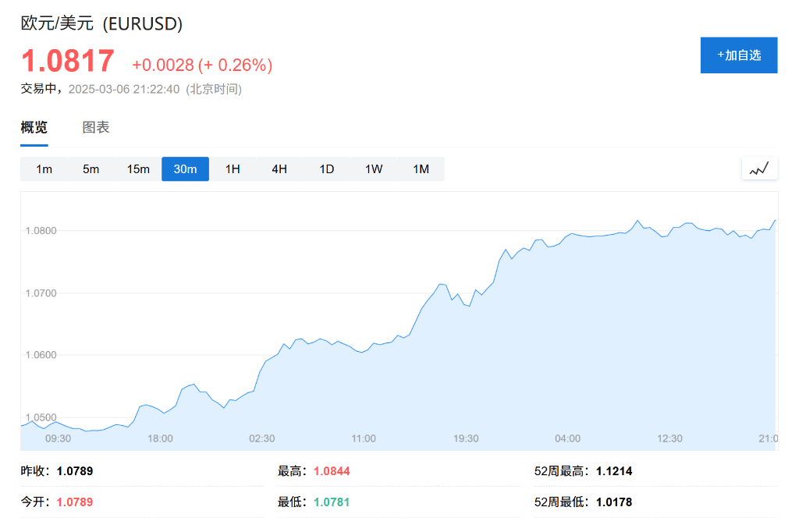The image size is (799, 532).
Task: Click the 昨收 value 1.0789
Action: tap(75, 471)
